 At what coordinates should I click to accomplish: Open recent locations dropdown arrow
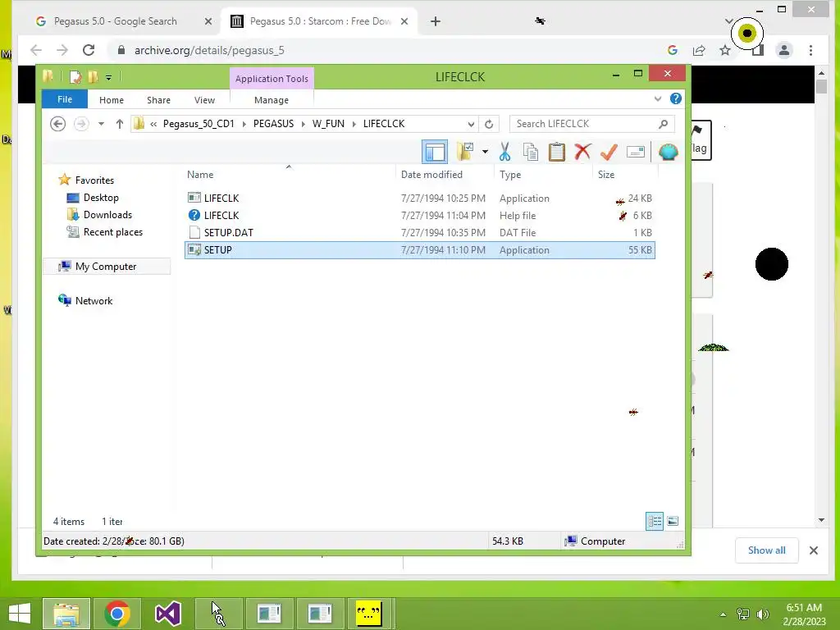[x=101, y=124]
